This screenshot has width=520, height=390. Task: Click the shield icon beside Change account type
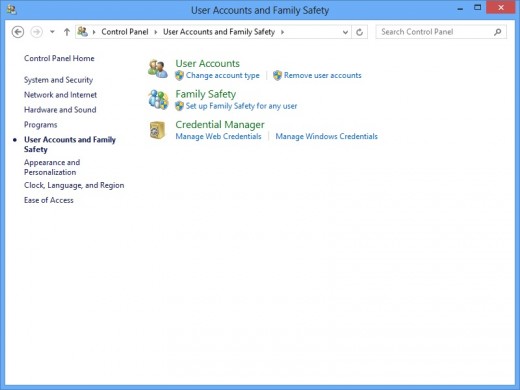[x=179, y=75]
